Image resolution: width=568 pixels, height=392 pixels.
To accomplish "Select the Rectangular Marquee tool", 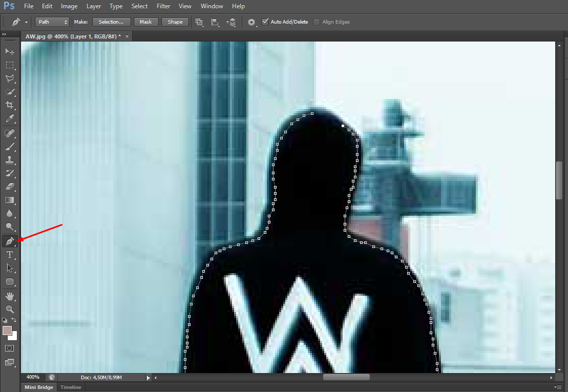I will pos(10,65).
